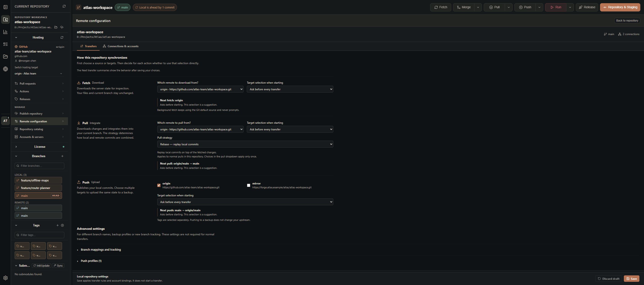
Task: Click Discard draft button
Action: (x=609, y=279)
